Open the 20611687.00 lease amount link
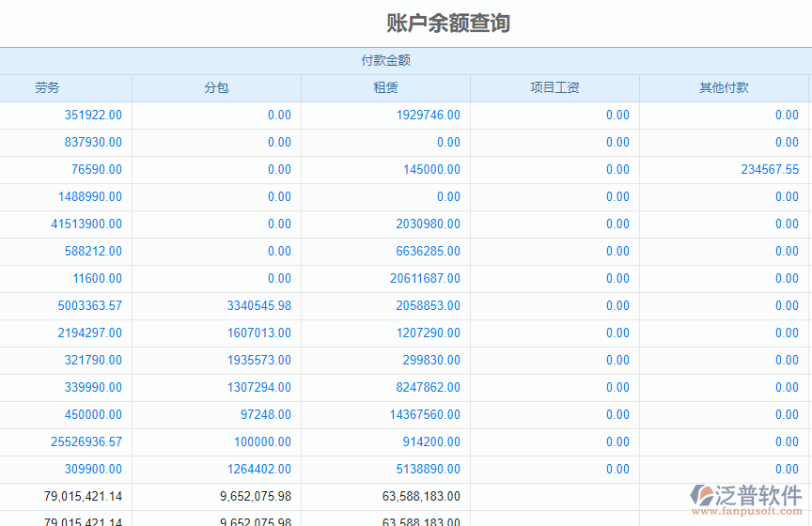Screen dimensions: 812x526 tap(425, 279)
